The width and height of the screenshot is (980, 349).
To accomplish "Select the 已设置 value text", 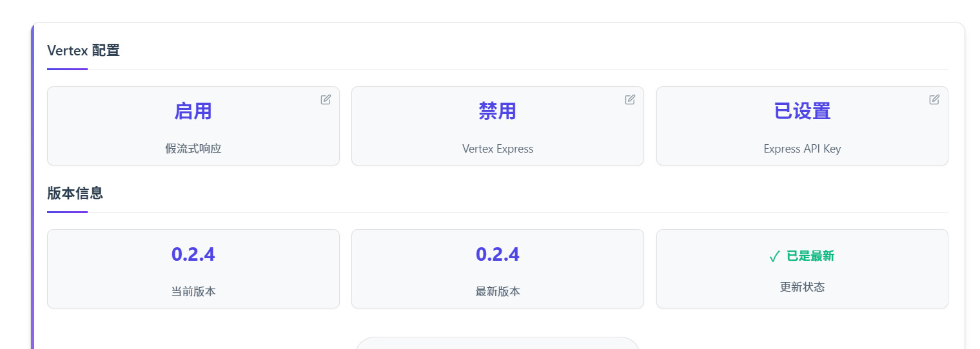I will [802, 111].
